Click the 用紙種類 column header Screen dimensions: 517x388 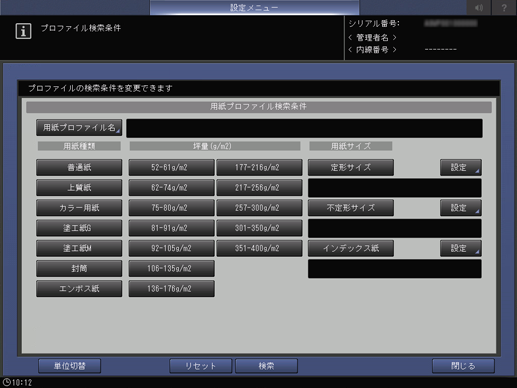(79, 146)
